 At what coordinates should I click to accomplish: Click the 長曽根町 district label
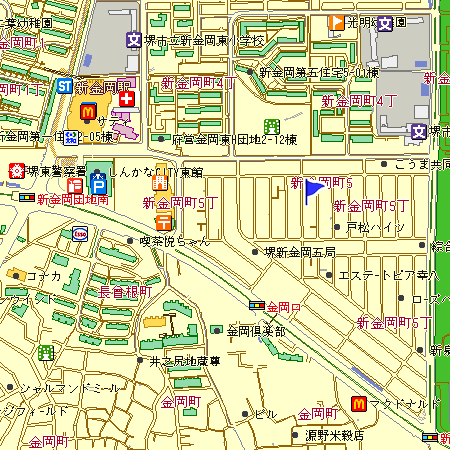(x=125, y=292)
